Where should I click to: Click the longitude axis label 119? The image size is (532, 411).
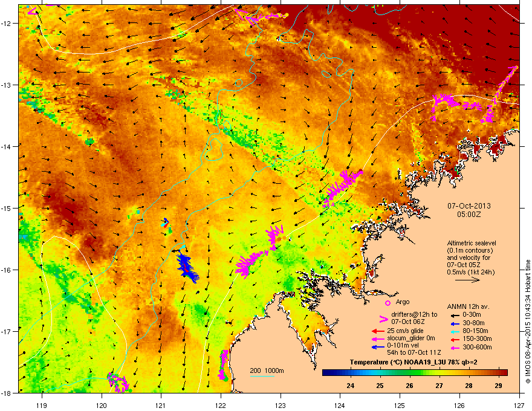[42, 405]
